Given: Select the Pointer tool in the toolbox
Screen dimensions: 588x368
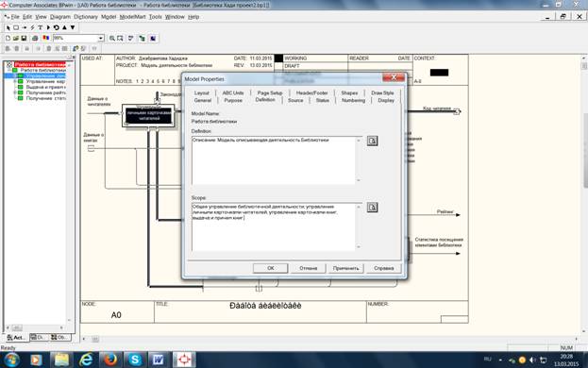Looking at the screenshot, I should (8, 27).
